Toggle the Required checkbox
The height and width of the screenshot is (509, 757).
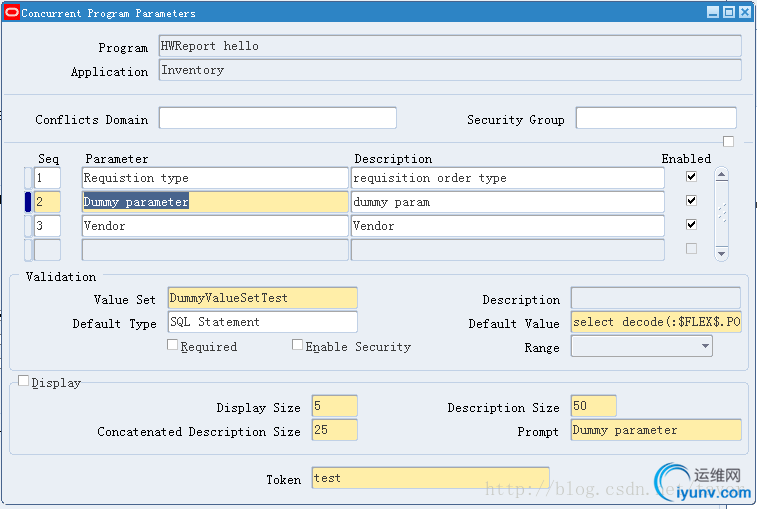pyautogui.click(x=173, y=345)
